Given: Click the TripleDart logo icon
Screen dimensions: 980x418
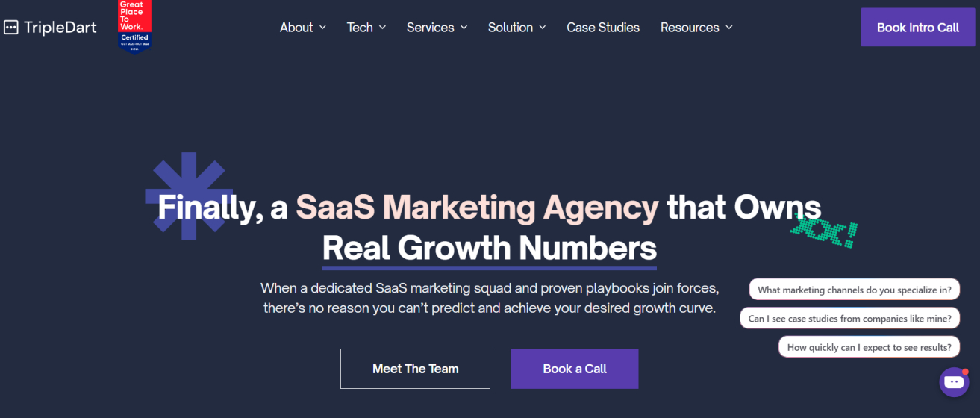Looking at the screenshot, I should (10, 28).
